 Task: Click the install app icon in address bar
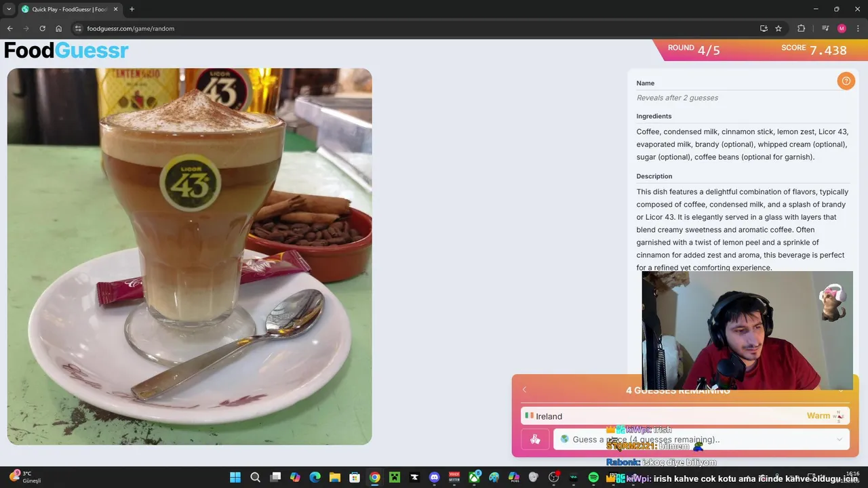764,28
